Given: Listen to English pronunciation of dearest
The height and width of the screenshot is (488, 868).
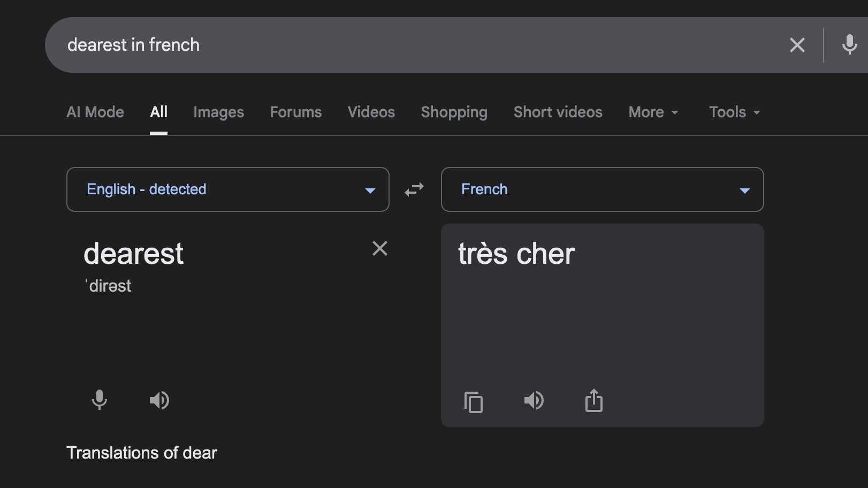Looking at the screenshot, I should [x=159, y=400].
